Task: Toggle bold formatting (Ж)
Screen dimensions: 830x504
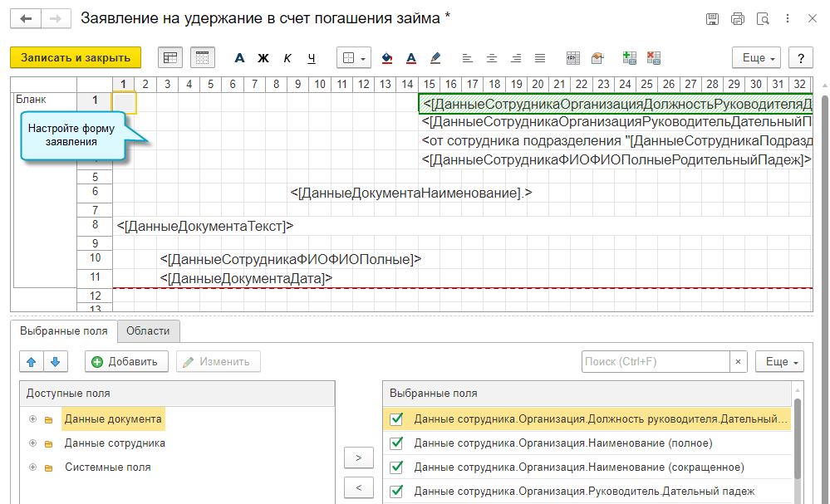Action: 263,58
